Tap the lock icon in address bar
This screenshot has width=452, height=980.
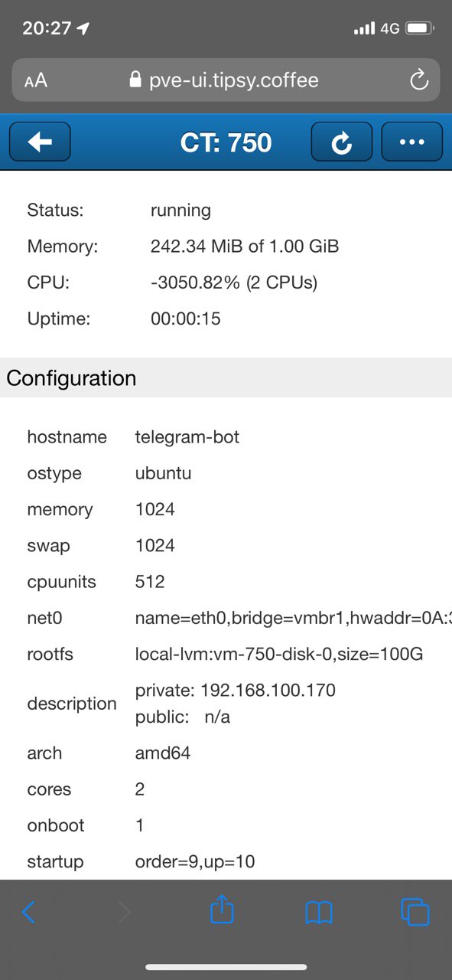135,80
